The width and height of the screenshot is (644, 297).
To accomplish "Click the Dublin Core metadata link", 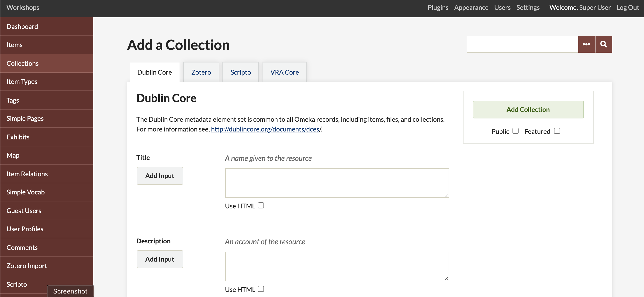I will click(x=265, y=129).
